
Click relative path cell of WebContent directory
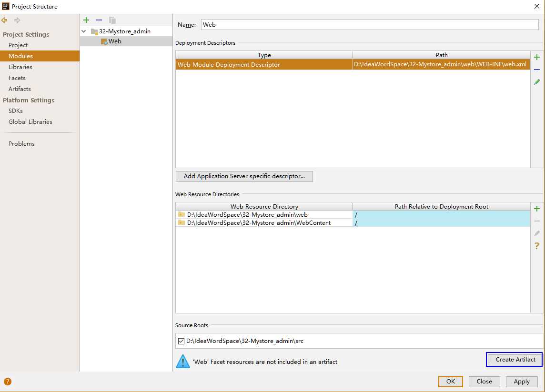(442, 222)
